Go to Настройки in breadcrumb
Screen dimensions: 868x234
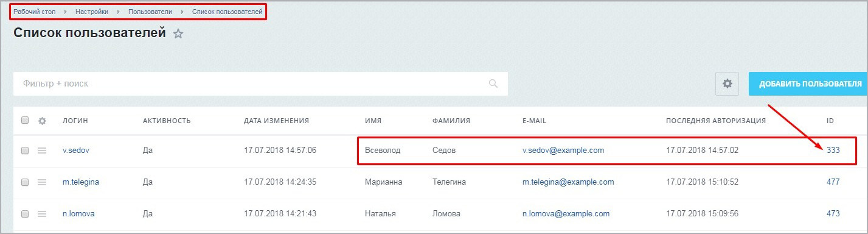92,12
